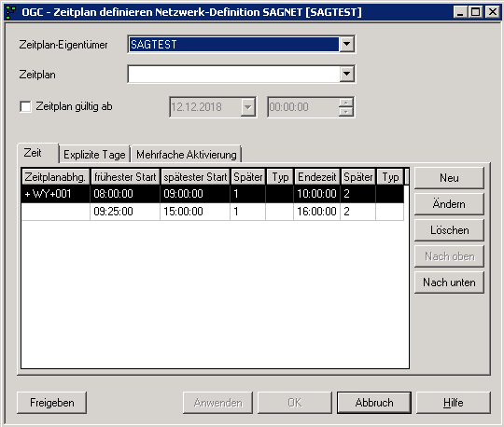The height and width of the screenshot is (427, 504).
Task: Click the Anwenden button
Action: 217,403
